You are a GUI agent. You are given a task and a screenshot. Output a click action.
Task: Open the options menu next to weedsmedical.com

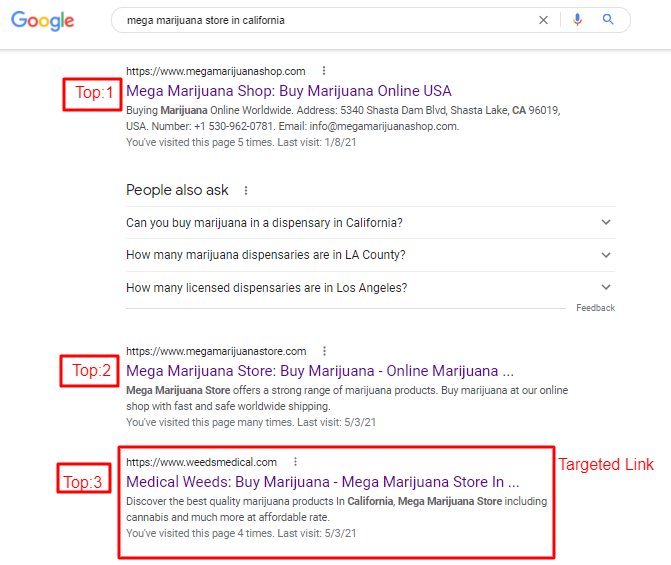[295, 462]
